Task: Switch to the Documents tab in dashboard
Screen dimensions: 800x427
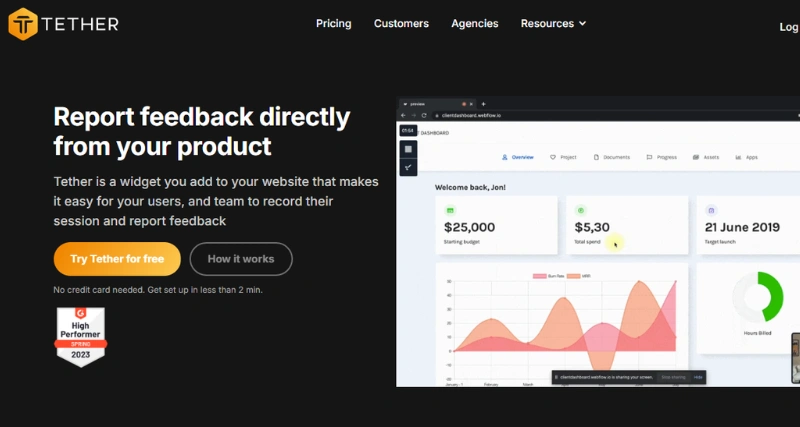Action: click(612, 157)
